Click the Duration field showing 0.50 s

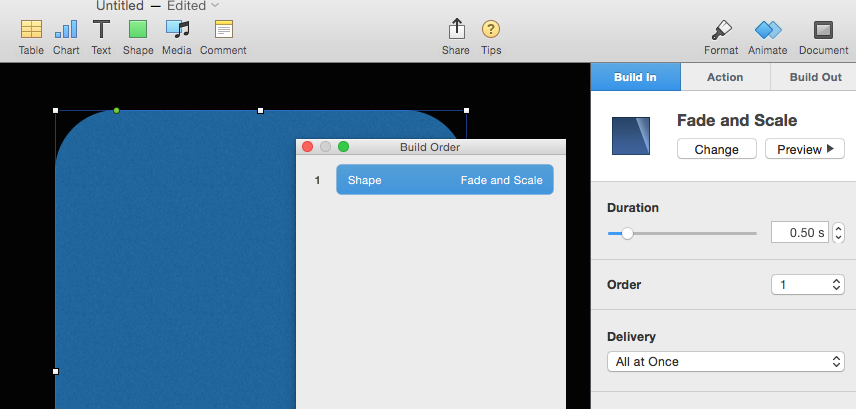(800, 232)
